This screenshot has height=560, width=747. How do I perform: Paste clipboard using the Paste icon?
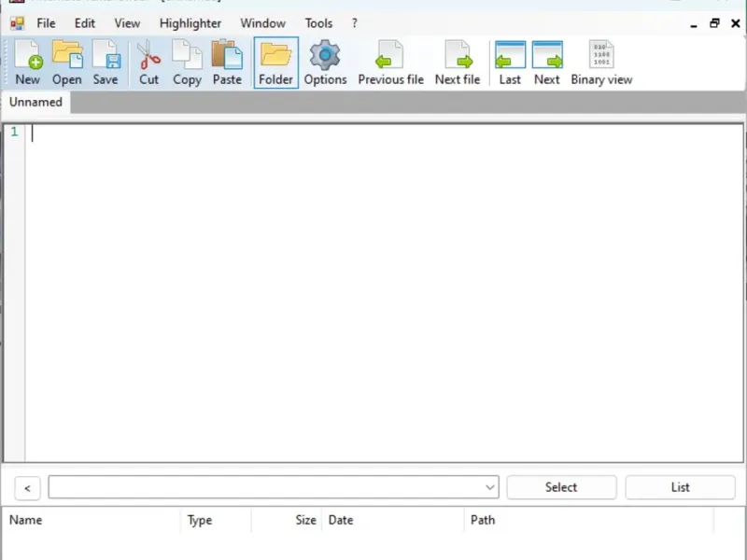[x=227, y=63]
